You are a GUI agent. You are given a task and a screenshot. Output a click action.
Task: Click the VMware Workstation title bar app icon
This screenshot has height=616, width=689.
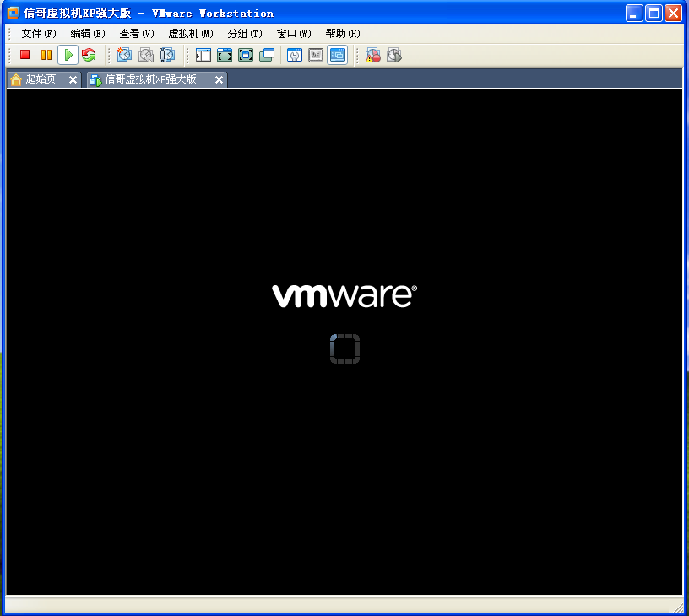pos(14,14)
